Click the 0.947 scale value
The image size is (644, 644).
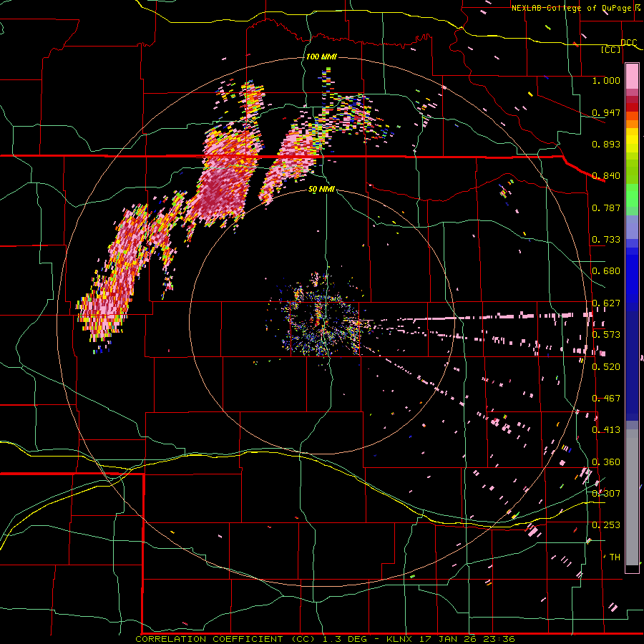point(606,112)
